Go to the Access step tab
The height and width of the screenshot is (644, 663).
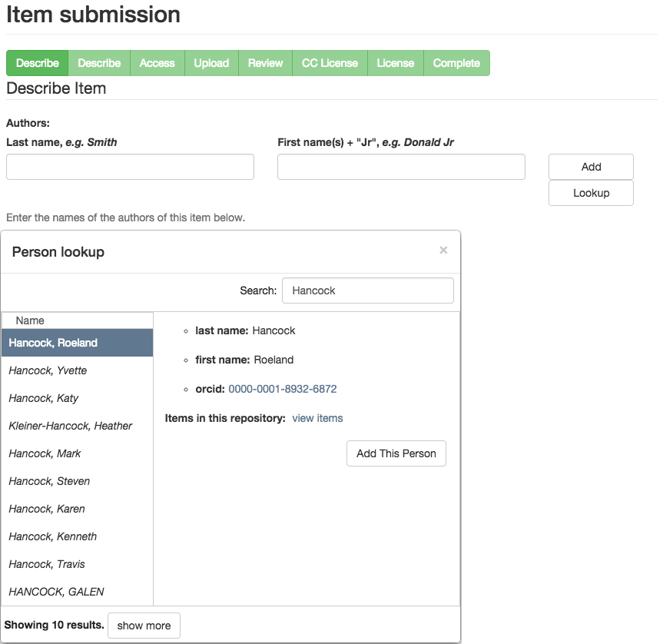click(x=157, y=63)
